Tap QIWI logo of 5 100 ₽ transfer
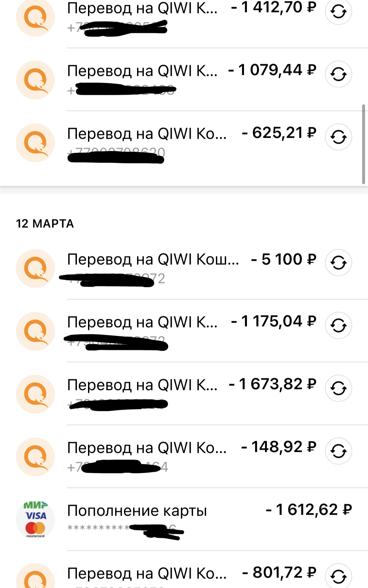The width and height of the screenshot is (368, 588). click(35, 268)
